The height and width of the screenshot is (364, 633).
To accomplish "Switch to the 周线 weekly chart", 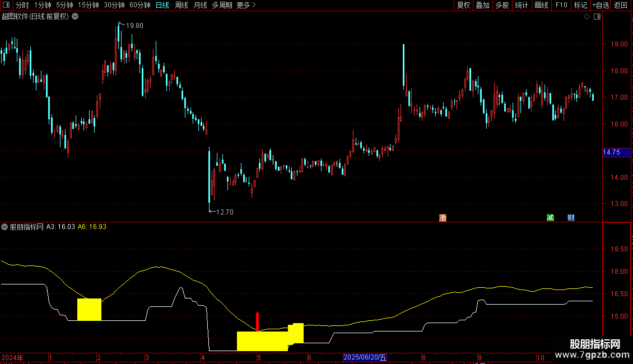I will (181, 5).
